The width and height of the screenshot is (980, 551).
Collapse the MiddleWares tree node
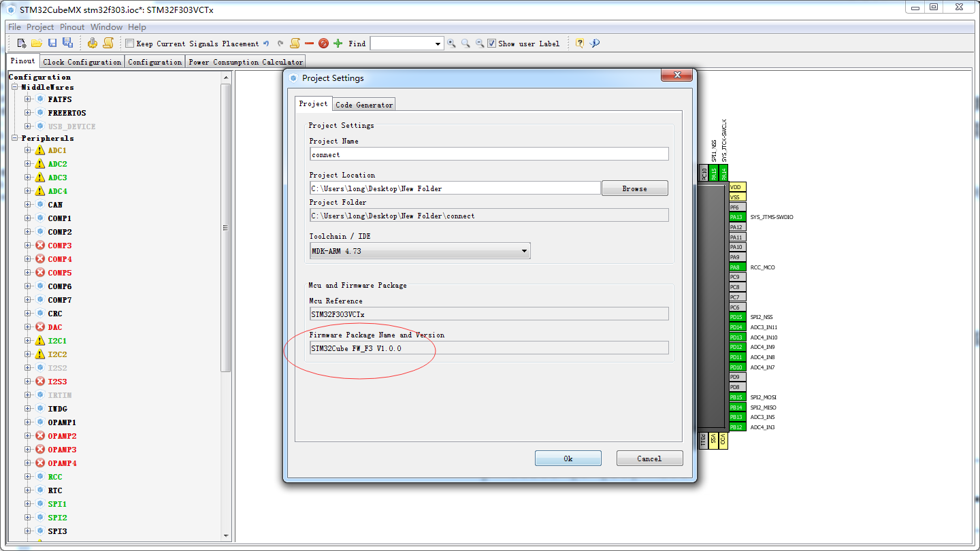(x=14, y=87)
